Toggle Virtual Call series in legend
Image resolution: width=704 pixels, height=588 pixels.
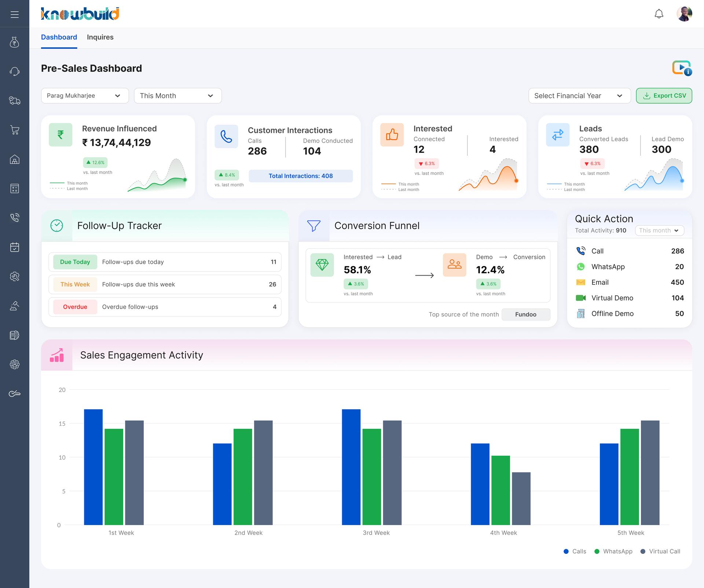tap(660, 551)
